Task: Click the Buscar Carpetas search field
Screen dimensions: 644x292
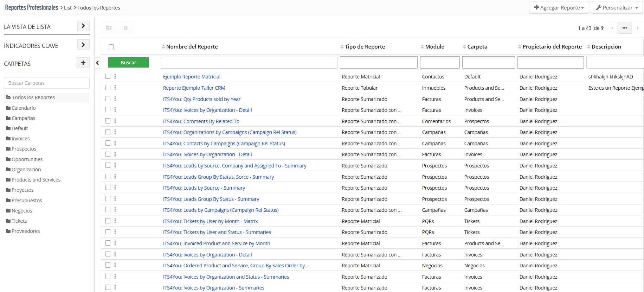Action: click(47, 83)
